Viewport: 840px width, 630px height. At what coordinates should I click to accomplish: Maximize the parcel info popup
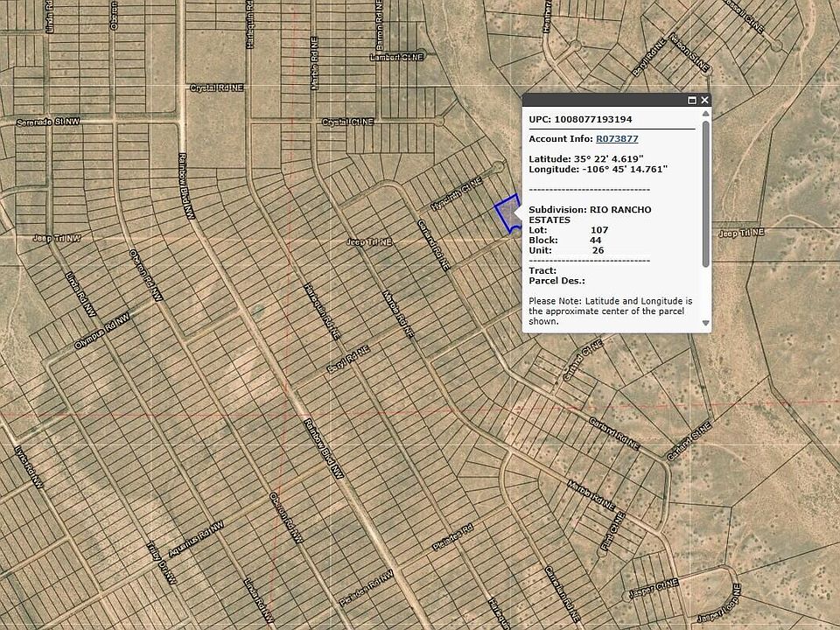tap(692, 101)
